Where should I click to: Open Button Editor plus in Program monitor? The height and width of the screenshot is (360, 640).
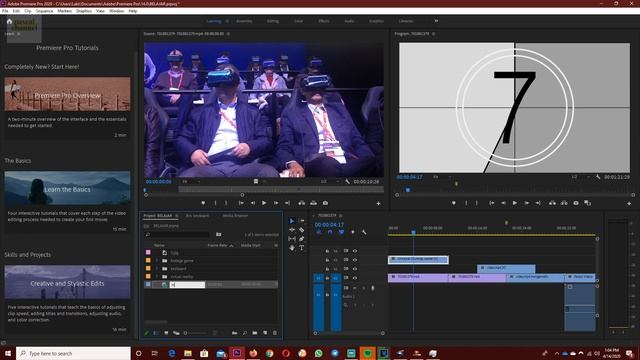click(x=629, y=203)
